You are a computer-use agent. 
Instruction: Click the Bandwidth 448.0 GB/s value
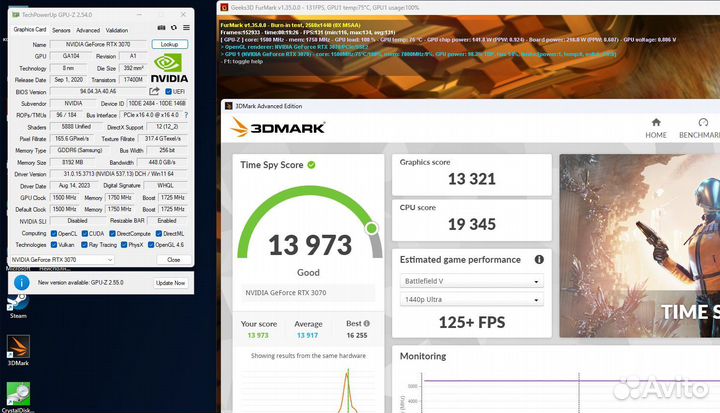tap(162, 162)
